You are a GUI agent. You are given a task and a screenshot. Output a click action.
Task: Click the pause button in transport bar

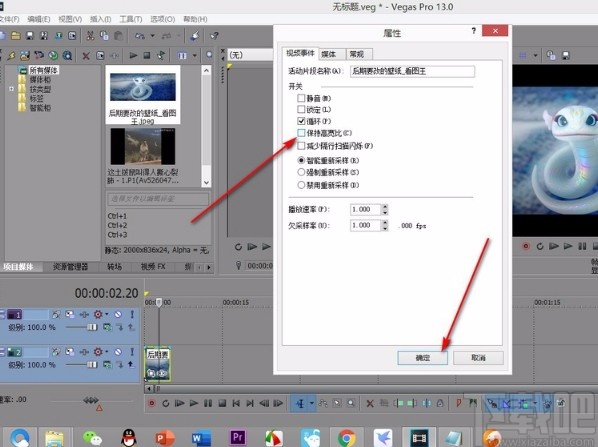click(x=208, y=403)
